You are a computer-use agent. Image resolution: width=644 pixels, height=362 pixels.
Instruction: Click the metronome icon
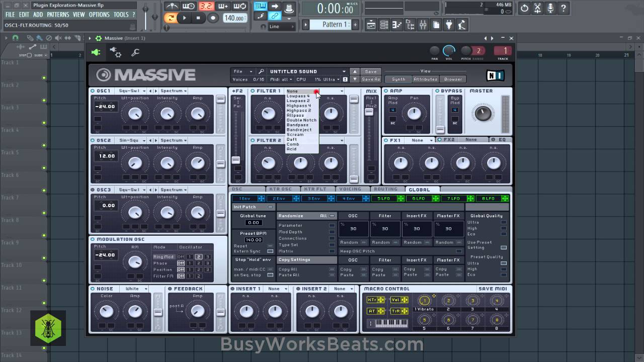point(172,7)
